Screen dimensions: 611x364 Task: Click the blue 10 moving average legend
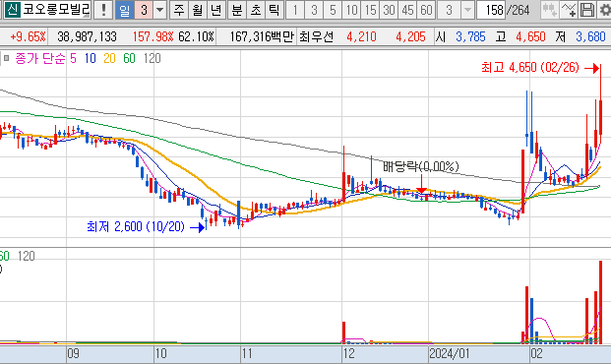point(90,58)
